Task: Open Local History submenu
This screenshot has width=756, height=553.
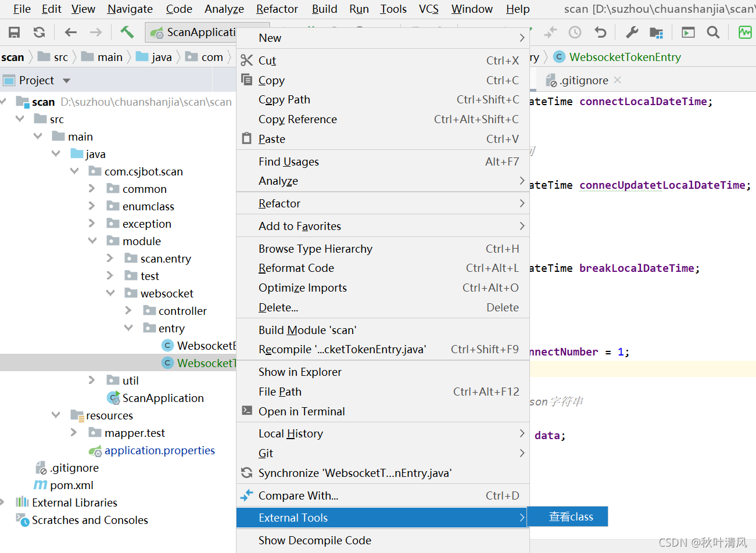Action: [x=383, y=434]
